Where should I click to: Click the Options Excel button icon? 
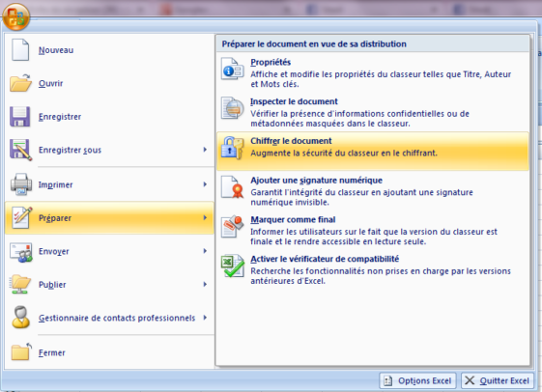387,380
